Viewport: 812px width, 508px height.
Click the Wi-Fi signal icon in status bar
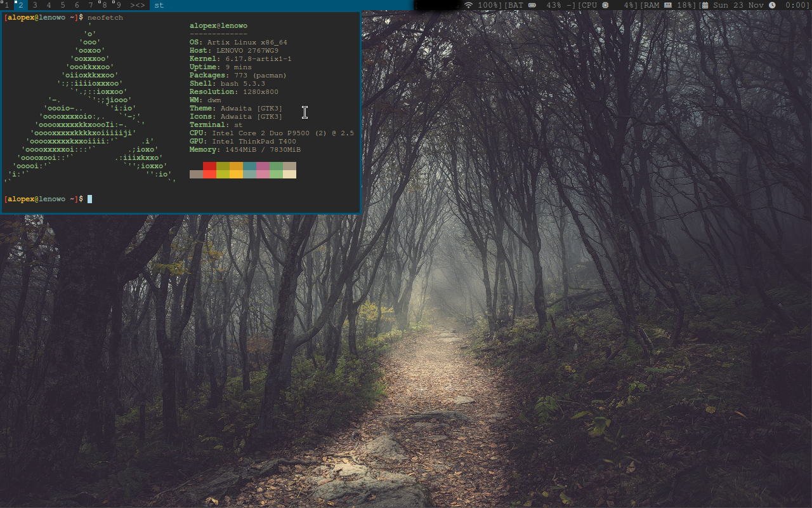(469, 5)
